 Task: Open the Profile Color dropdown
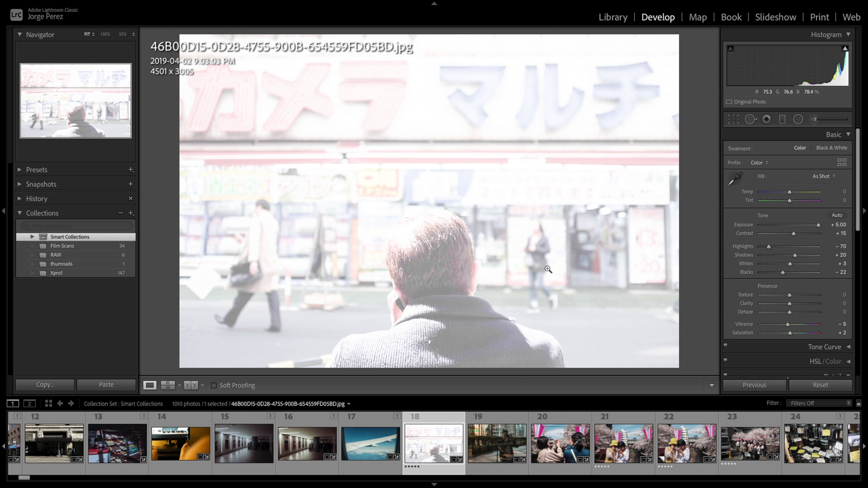coord(759,163)
